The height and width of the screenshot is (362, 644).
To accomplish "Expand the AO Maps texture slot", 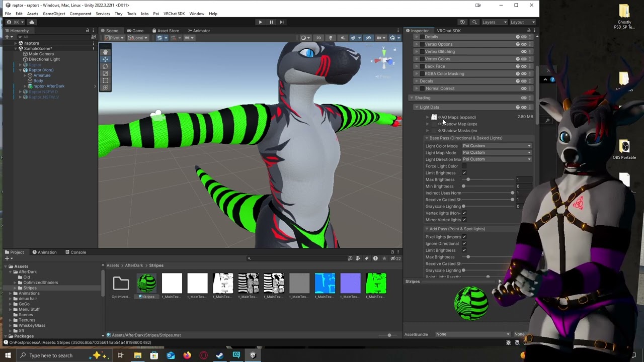I will [x=428, y=117].
